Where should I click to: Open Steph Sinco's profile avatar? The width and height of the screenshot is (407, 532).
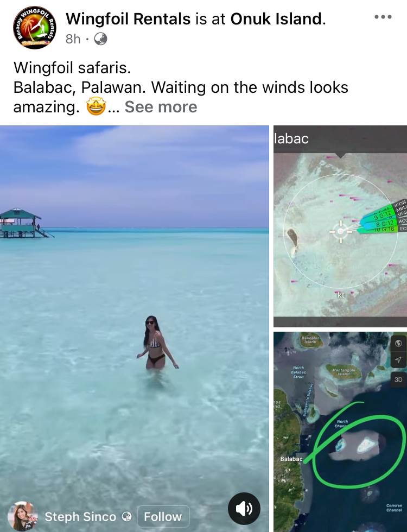point(23,516)
